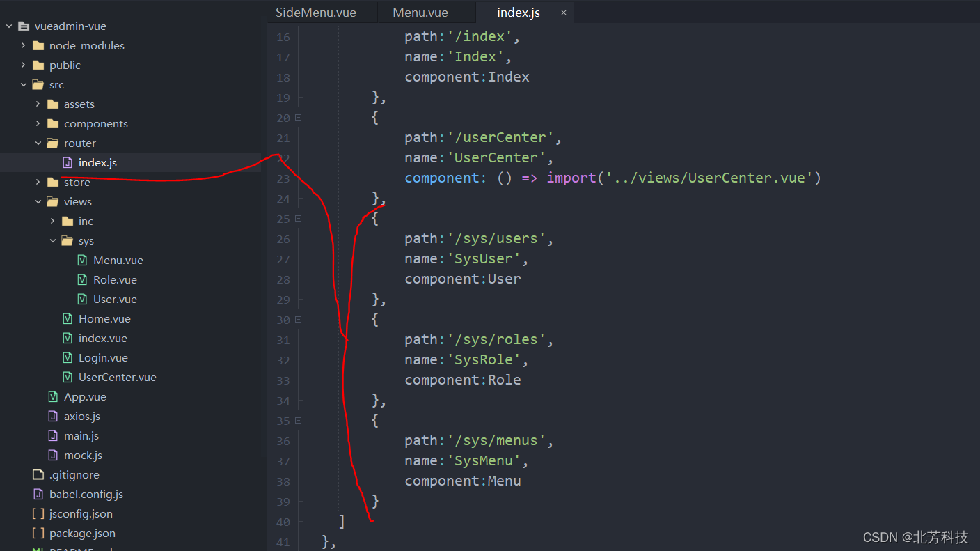Expand the store folder arrow
The width and height of the screenshot is (980, 551).
pos(38,183)
